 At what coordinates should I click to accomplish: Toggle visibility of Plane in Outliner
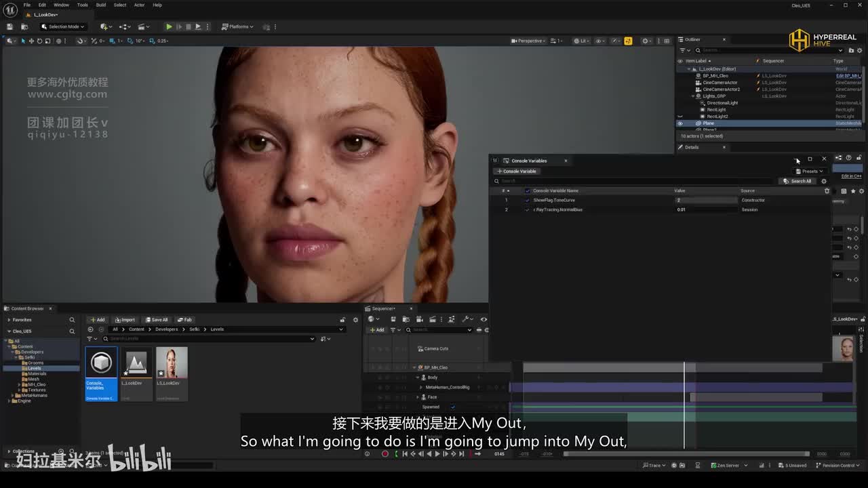[x=680, y=123]
